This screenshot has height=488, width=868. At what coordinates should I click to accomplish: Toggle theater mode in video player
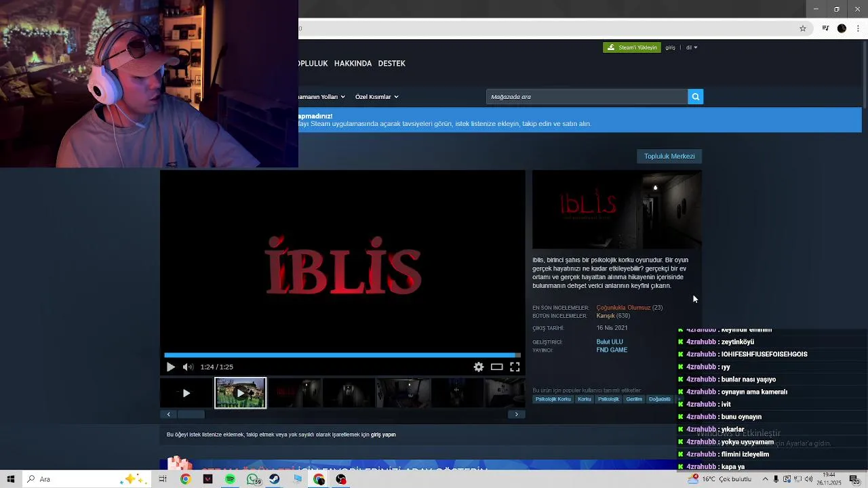497,367
